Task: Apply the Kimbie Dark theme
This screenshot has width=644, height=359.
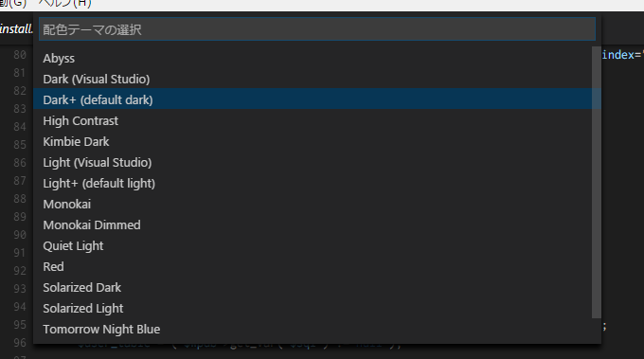Action: pyautogui.click(x=316, y=142)
